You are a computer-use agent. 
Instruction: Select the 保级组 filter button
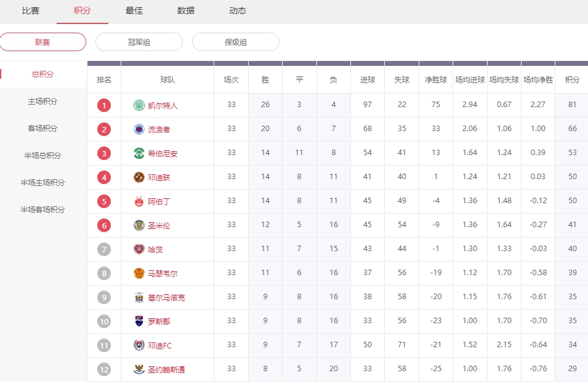pyautogui.click(x=236, y=42)
